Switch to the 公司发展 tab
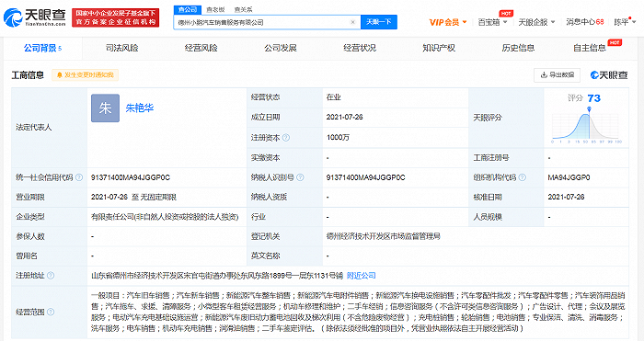 280,48
